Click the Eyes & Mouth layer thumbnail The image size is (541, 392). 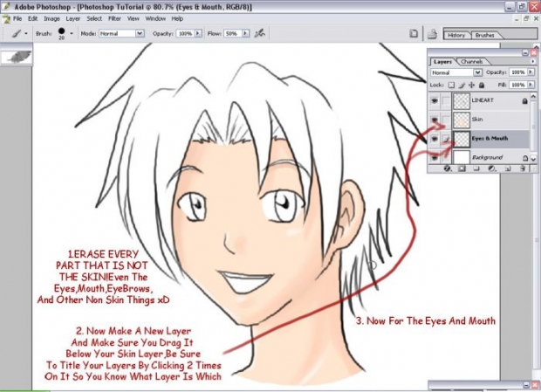click(x=462, y=139)
